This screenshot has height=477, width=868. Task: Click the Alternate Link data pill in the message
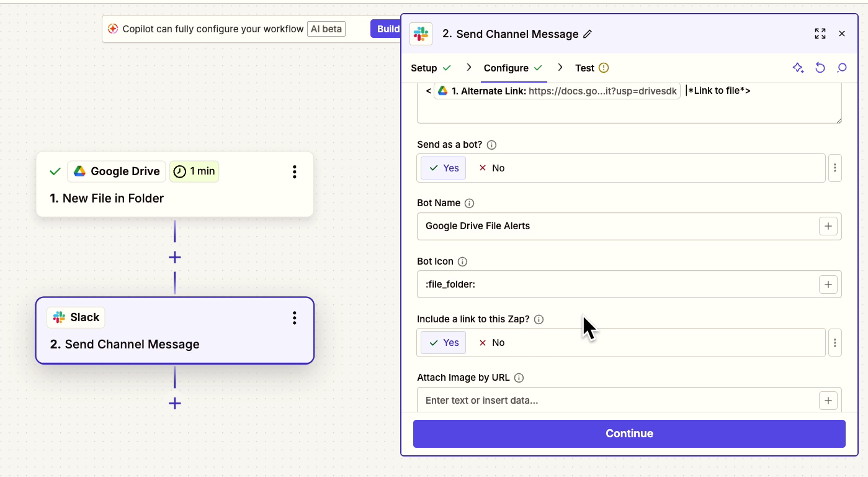pyautogui.click(x=557, y=91)
